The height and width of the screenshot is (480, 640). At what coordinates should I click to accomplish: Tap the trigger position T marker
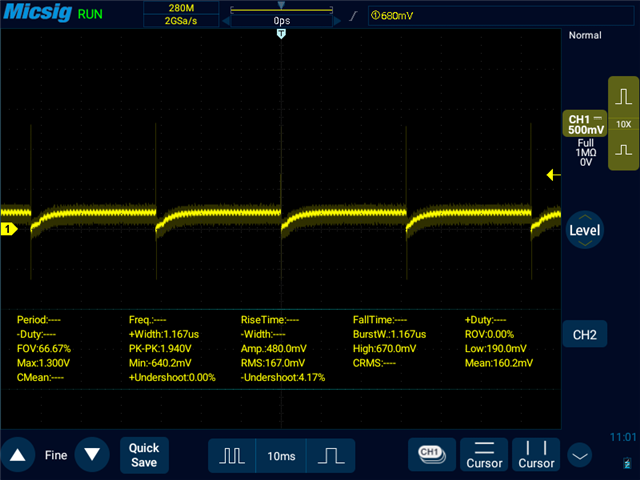coord(281,33)
